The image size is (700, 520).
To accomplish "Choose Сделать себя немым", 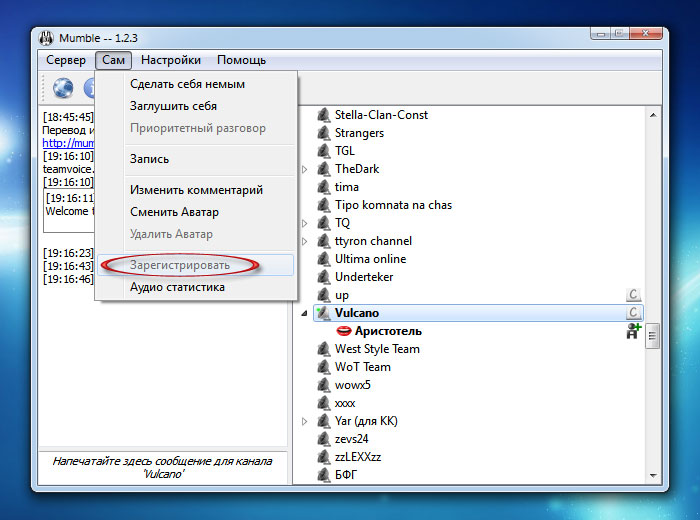I will (x=196, y=84).
